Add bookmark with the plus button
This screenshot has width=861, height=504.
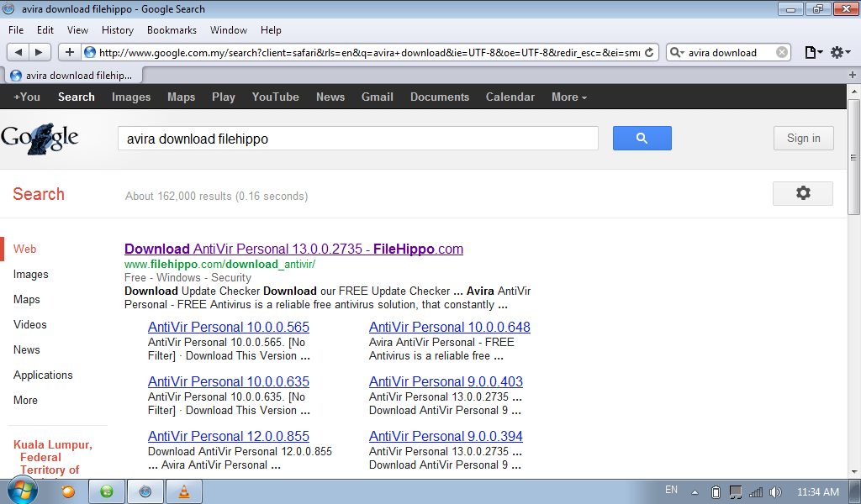(69, 52)
